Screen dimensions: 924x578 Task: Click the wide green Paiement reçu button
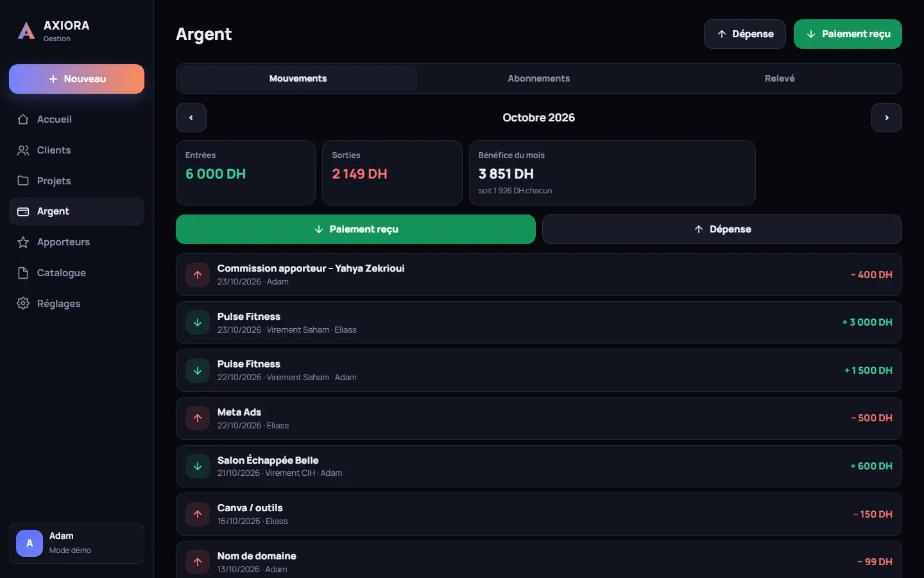[355, 229]
